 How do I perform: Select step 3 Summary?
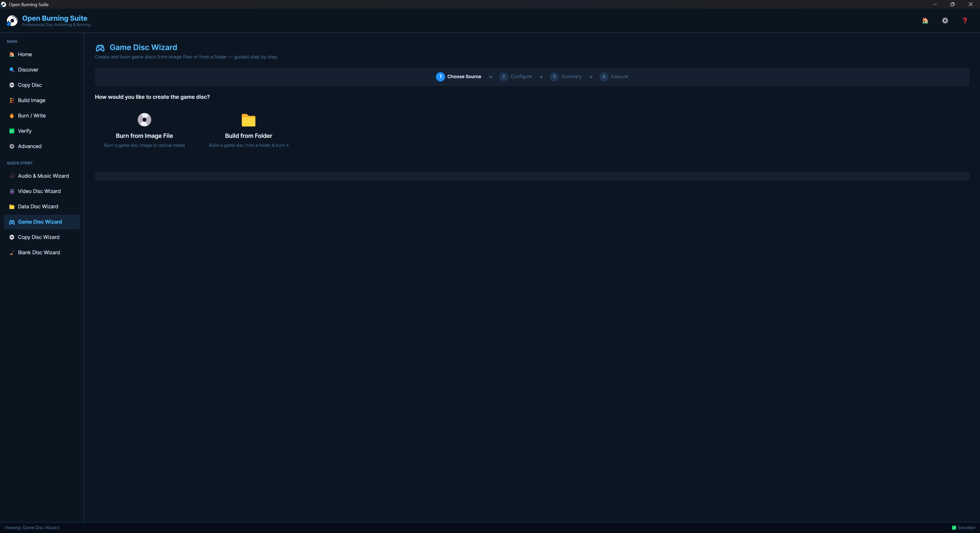coord(566,77)
